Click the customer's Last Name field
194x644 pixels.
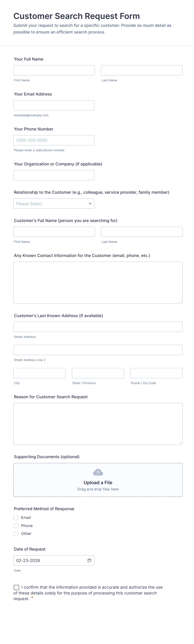coord(142,232)
